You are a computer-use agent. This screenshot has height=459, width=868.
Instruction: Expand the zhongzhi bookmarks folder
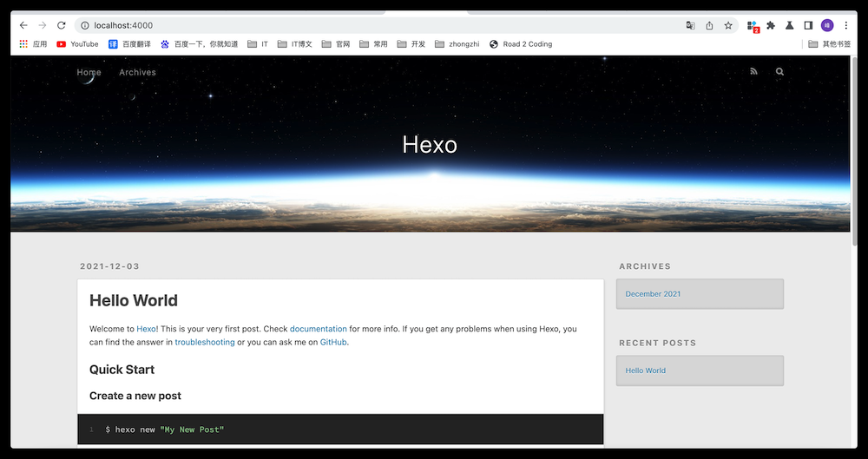pyautogui.click(x=457, y=44)
